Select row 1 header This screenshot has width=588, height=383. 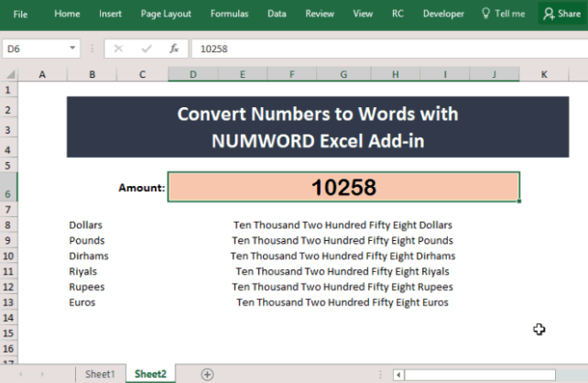click(8, 90)
